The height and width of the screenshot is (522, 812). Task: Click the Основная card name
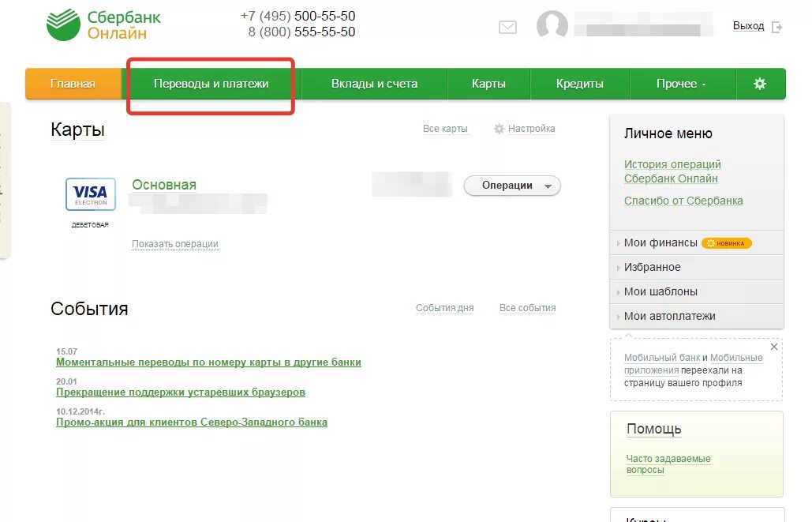pyautogui.click(x=164, y=185)
